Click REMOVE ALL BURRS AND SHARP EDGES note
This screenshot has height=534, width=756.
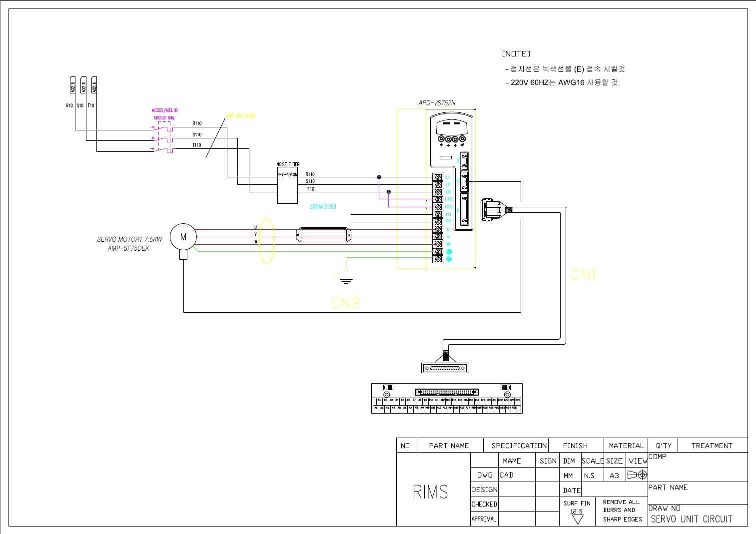pos(622,511)
